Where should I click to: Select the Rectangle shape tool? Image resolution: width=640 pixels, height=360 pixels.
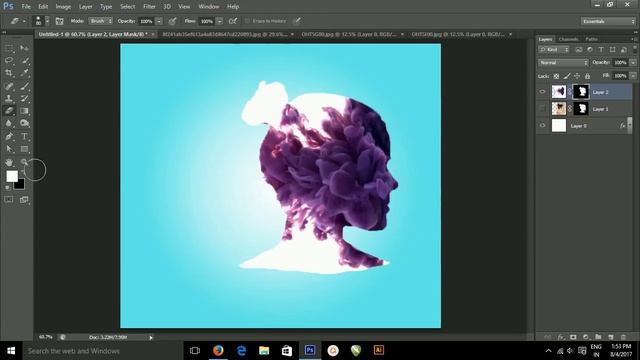tap(24, 149)
